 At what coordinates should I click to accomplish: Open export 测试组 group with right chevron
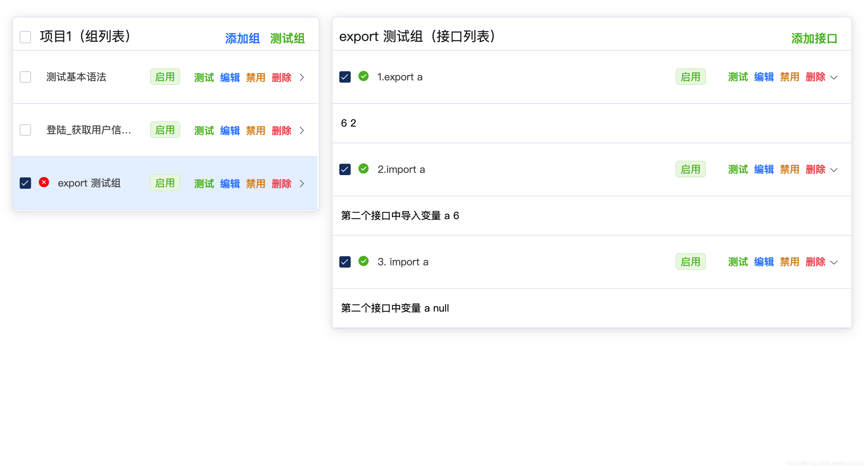point(302,183)
